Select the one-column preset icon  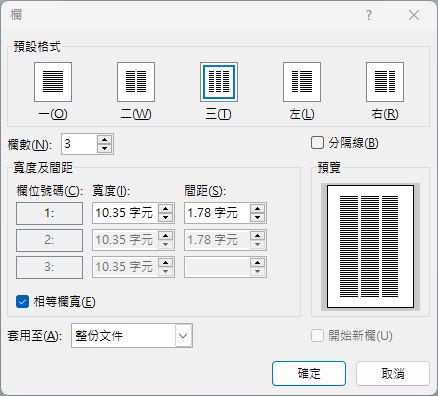pyautogui.click(x=53, y=82)
